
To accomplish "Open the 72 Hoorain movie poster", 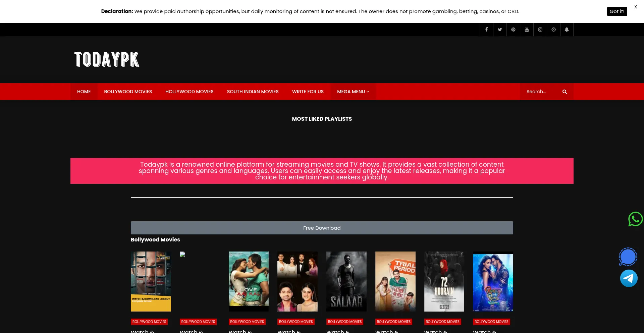I will click(444, 282).
